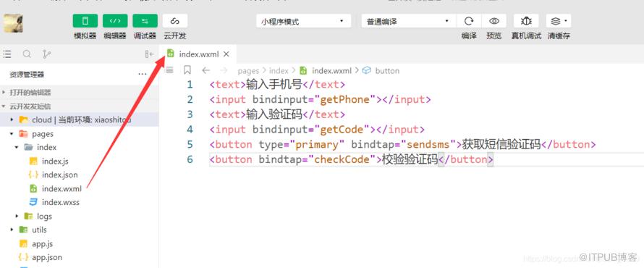Screen dimensions: 644x268
Task: Expand the opened editors section
Action: coord(80,93)
